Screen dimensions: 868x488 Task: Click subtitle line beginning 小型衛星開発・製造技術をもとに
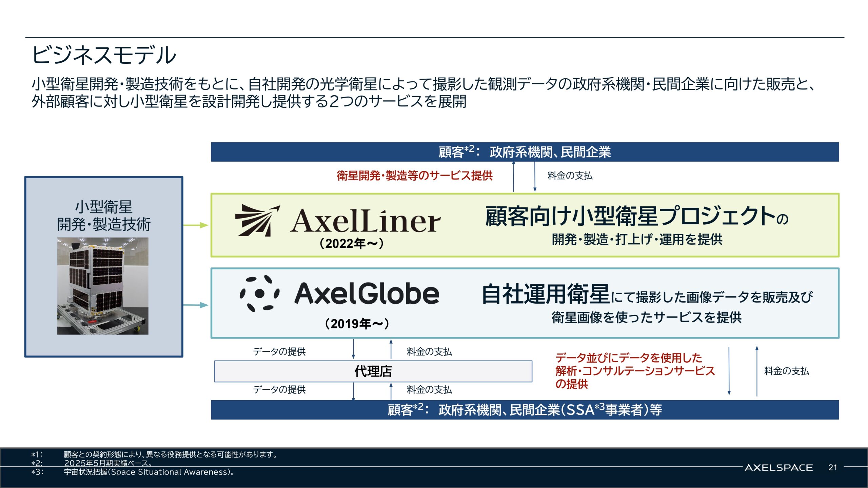(x=423, y=84)
